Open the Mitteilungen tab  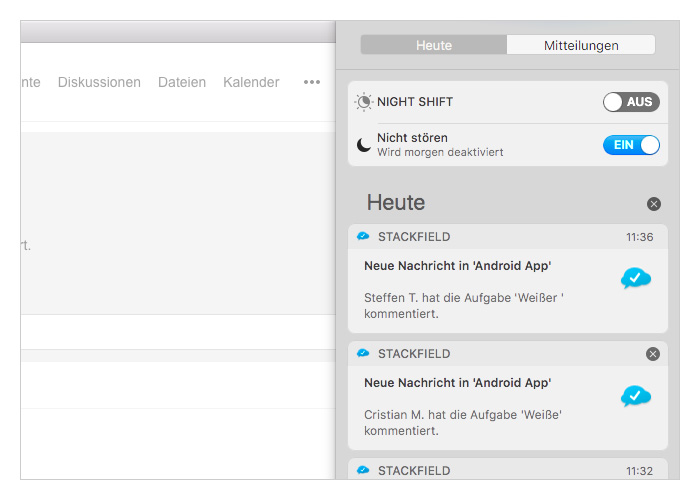581,45
